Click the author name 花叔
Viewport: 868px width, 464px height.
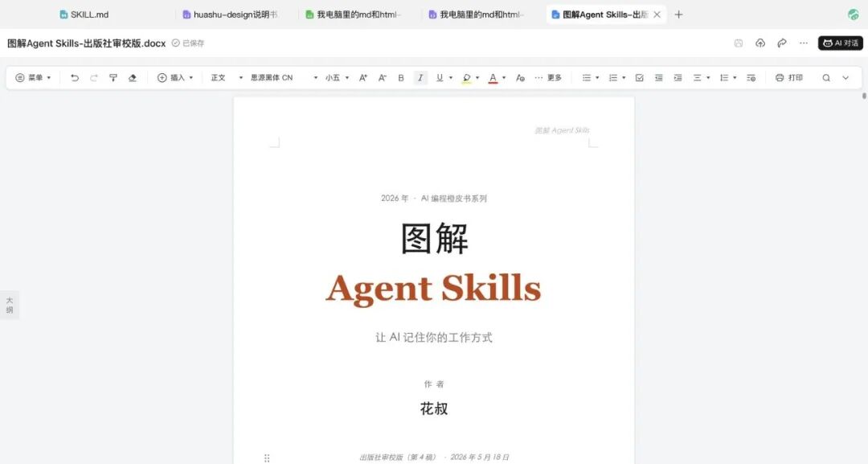[x=433, y=409]
